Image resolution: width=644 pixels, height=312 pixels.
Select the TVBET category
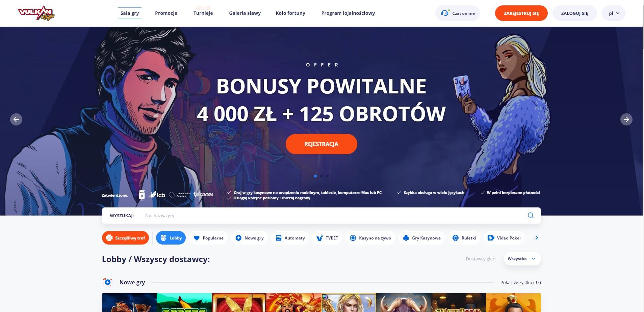(x=327, y=238)
